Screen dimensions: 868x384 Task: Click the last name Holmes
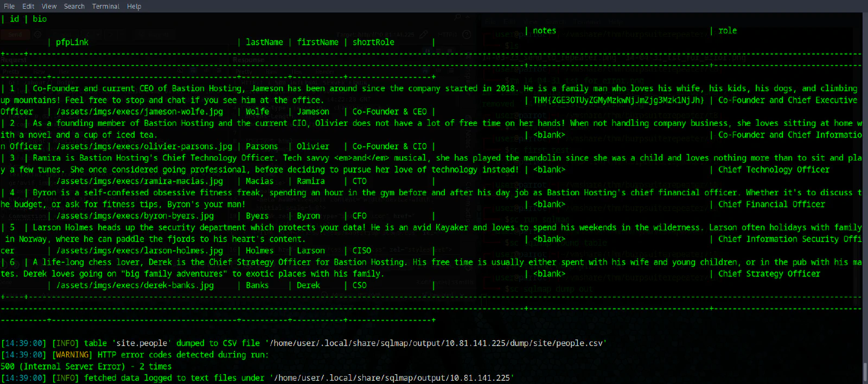pos(259,251)
